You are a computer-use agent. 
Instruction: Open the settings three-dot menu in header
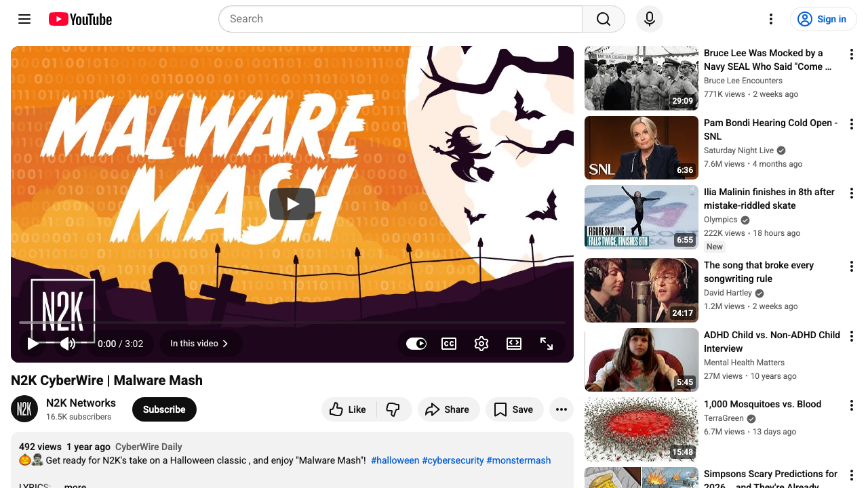[x=770, y=19]
